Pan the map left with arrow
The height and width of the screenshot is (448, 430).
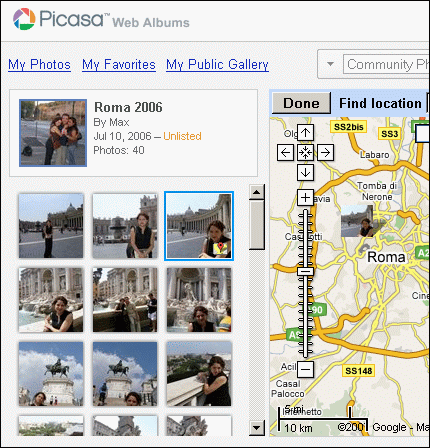[285, 153]
